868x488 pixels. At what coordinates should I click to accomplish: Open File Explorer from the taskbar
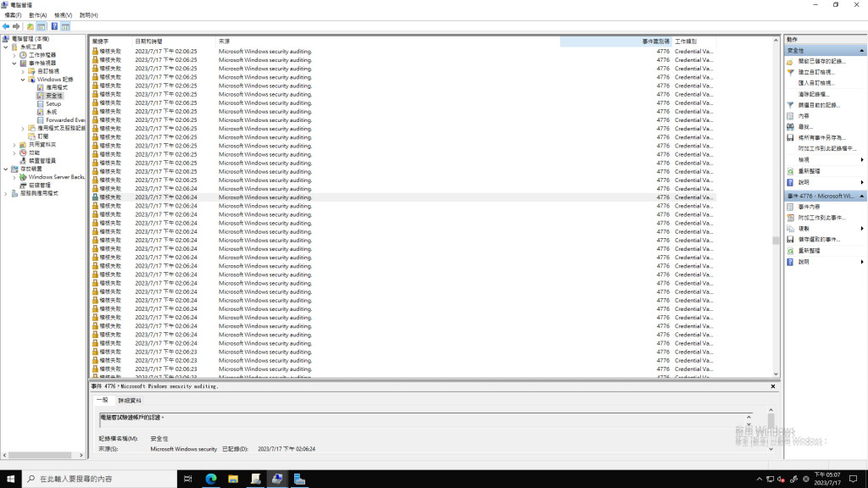pos(233,480)
